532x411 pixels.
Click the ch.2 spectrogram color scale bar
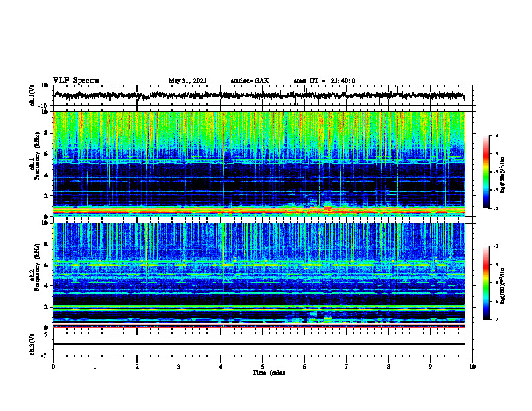tap(486, 283)
